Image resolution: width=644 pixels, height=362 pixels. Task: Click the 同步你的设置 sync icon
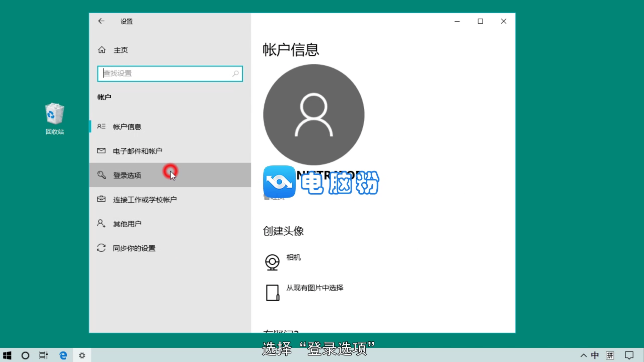[x=101, y=248]
